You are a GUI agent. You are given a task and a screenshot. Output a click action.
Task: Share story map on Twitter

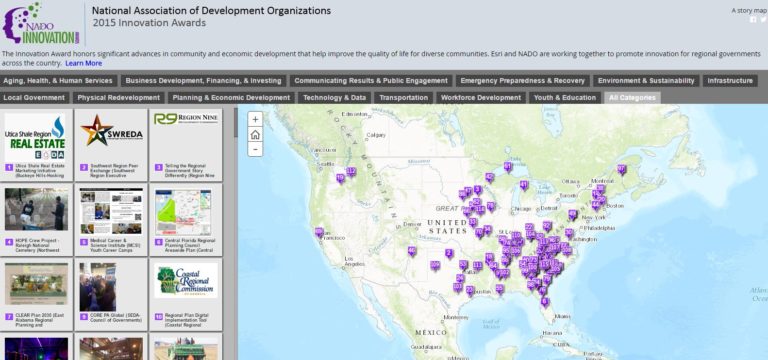coord(763,20)
